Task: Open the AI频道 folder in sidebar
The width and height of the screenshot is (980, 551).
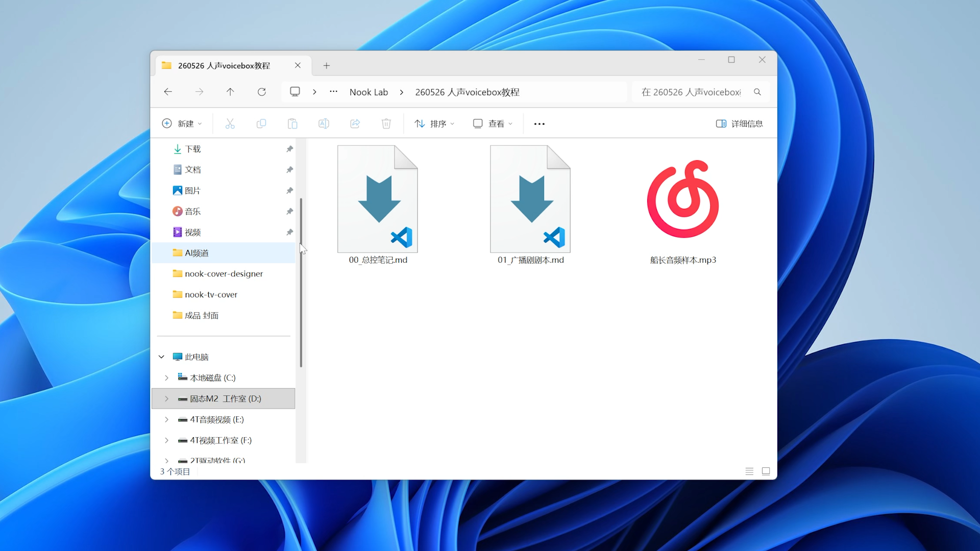Action: tap(224, 253)
